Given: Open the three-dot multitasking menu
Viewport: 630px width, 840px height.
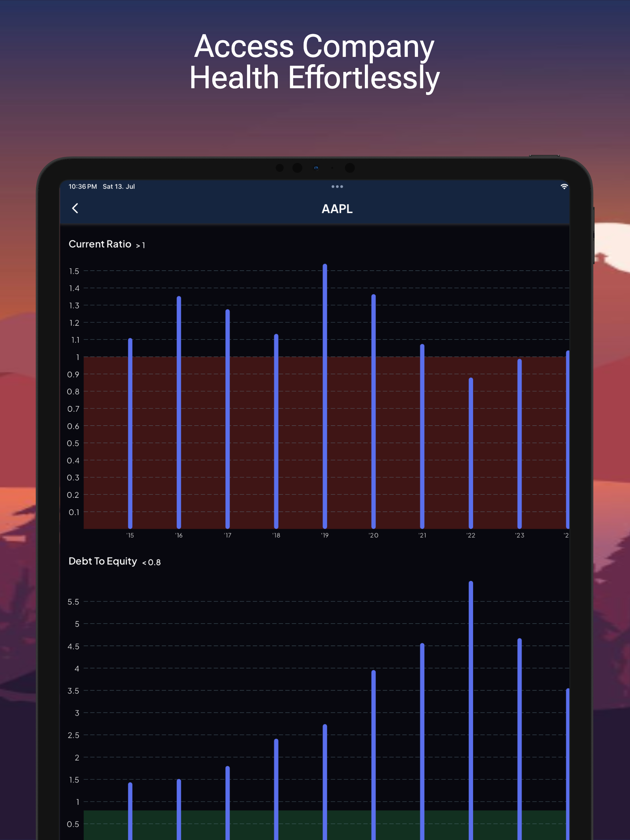Looking at the screenshot, I should [337, 186].
